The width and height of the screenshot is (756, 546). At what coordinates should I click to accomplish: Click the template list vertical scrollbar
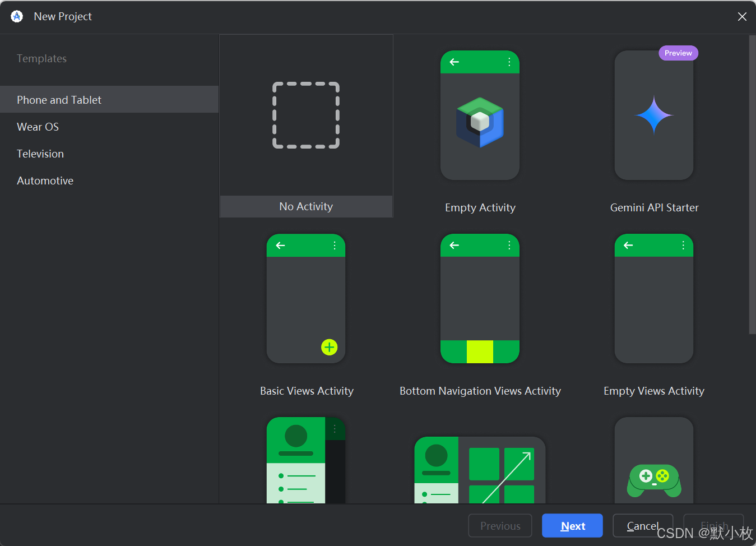pos(752,185)
